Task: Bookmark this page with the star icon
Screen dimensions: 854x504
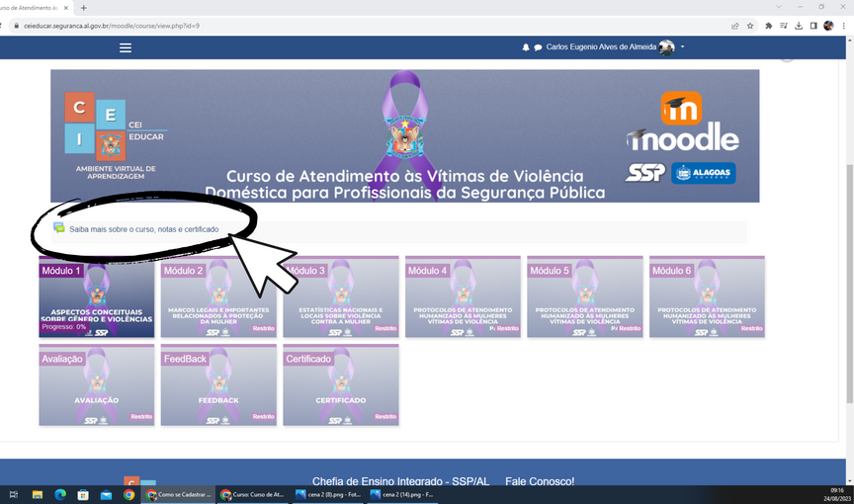Action: (x=750, y=26)
